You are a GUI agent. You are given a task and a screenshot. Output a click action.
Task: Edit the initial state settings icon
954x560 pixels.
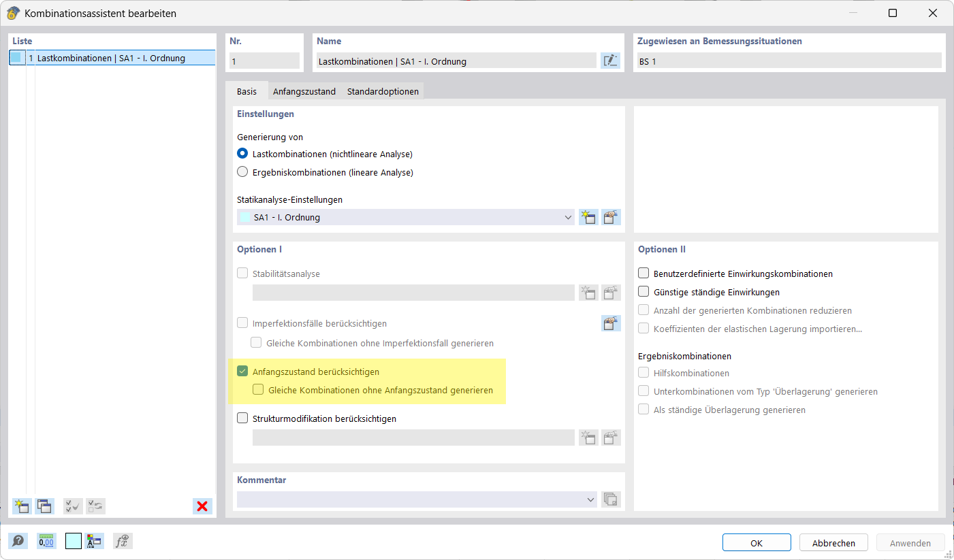tap(610, 323)
